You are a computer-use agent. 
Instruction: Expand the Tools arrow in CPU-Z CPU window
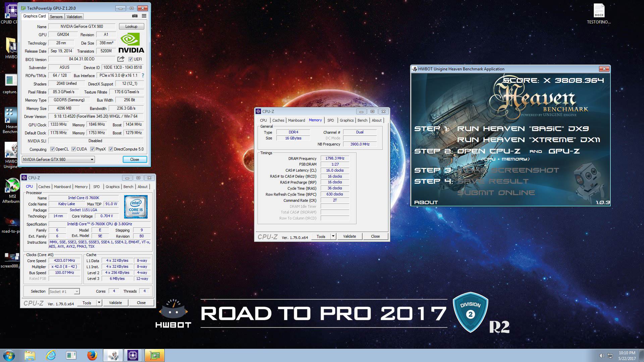(x=99, y=303)
